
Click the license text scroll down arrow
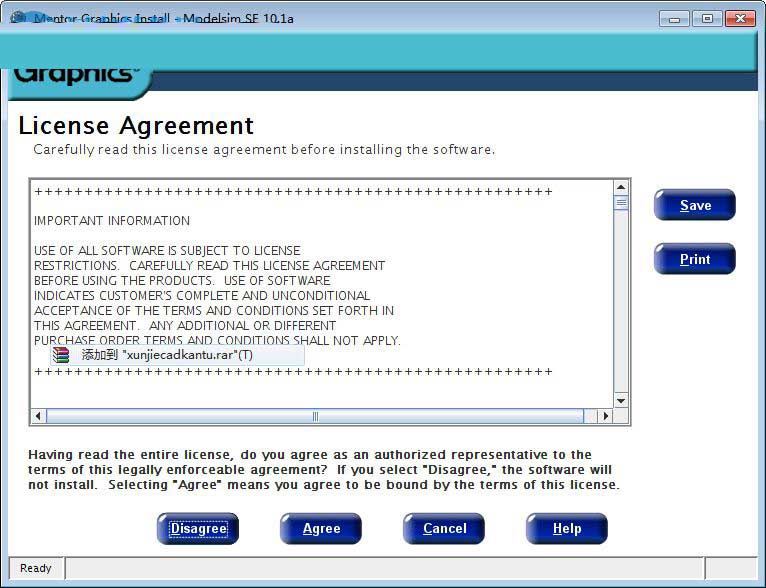pos(621,401)
